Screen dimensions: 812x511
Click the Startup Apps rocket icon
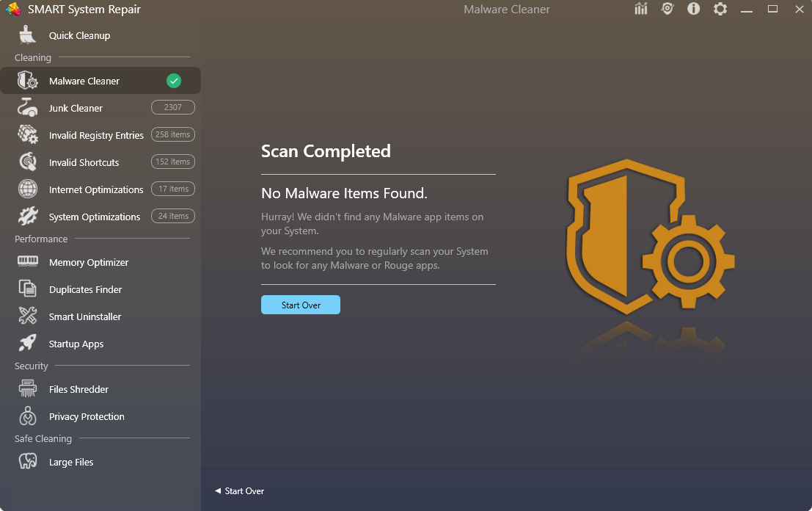27,343
